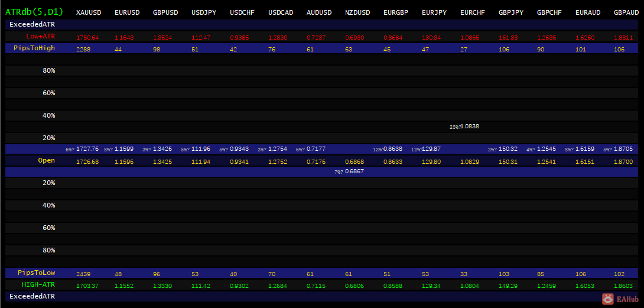Click GBPJPY Low+ATR value 151.38
644x308 pixels.
509,38
